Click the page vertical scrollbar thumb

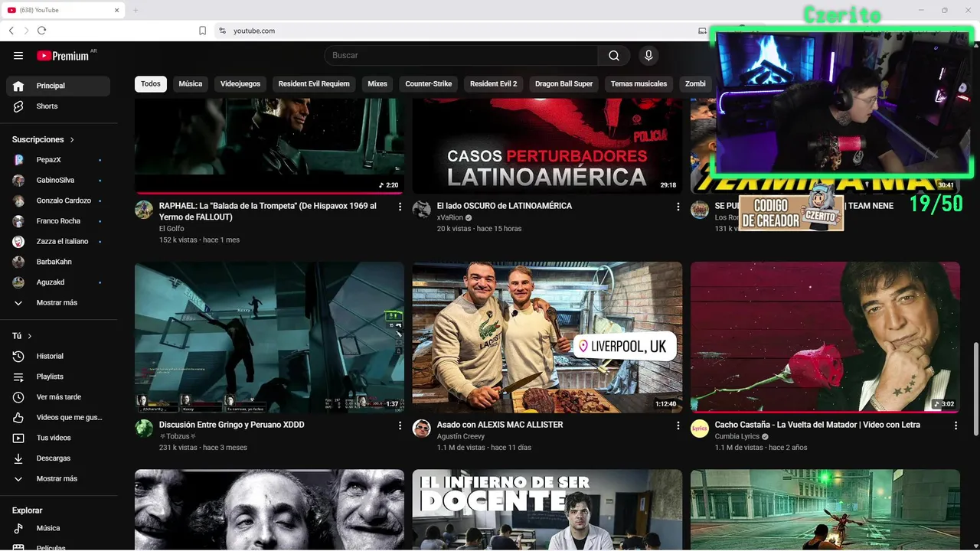(975, 389)
